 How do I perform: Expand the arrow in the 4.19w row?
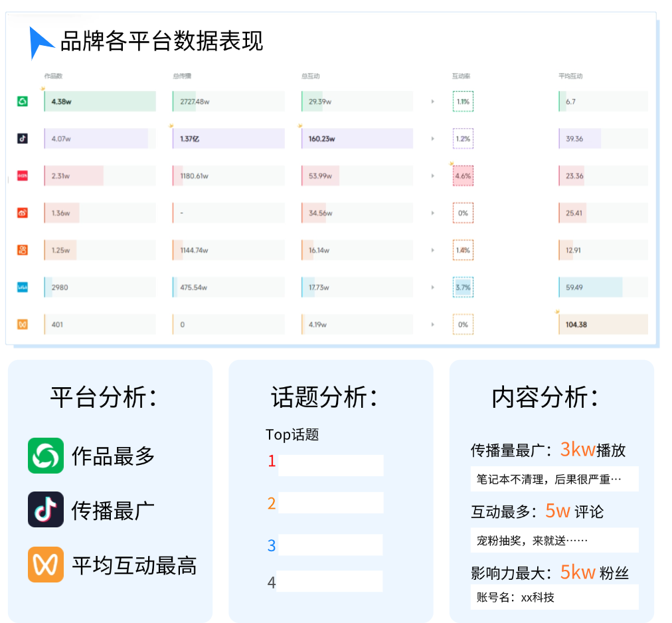[x=433, y=325]
